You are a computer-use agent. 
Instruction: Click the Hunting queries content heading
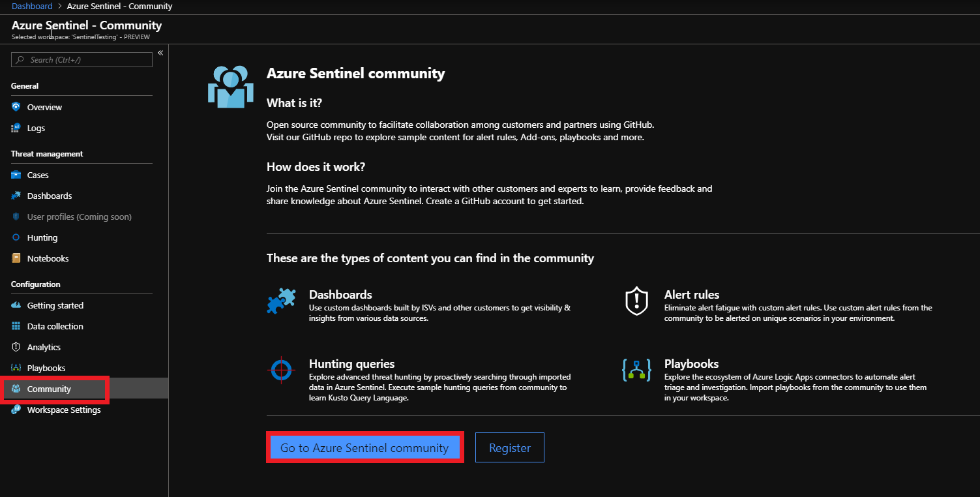pos(352,364)
